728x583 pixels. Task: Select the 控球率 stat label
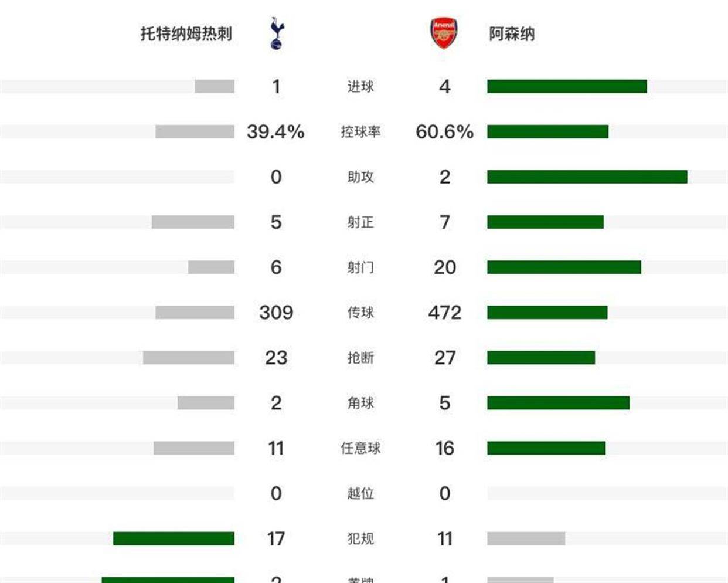click(360, 132)
